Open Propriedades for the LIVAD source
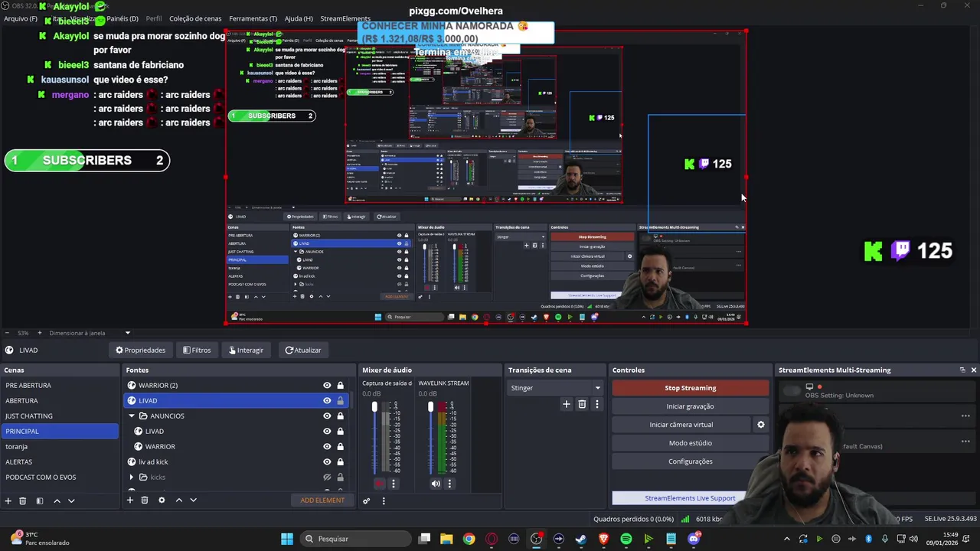 141,350
